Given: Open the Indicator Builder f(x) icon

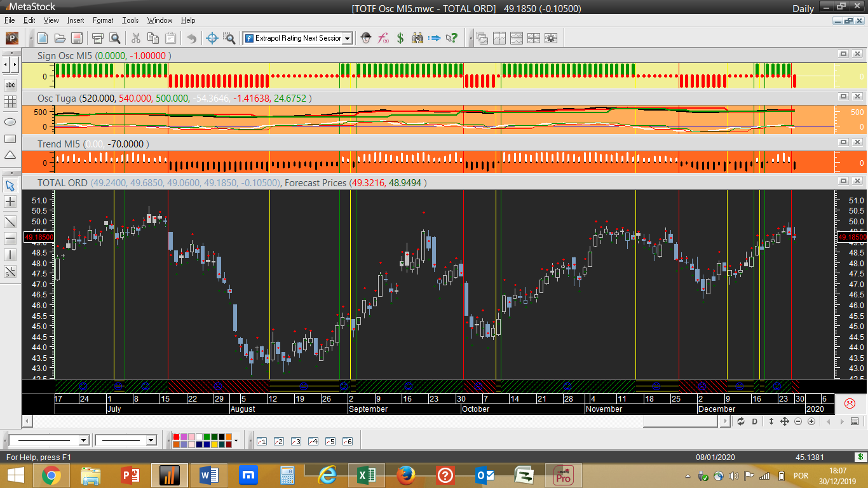Looking at the screenshot, I should [x=384, y=38].
